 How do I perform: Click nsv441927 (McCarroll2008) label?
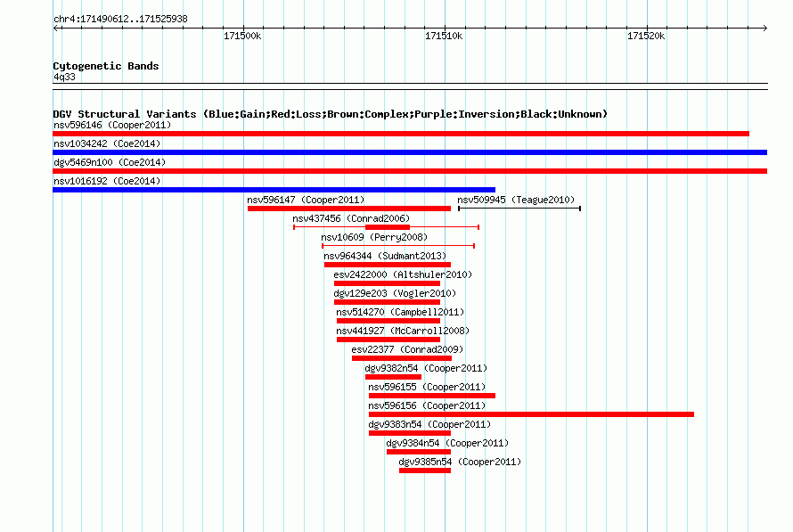tap(403, 331)
